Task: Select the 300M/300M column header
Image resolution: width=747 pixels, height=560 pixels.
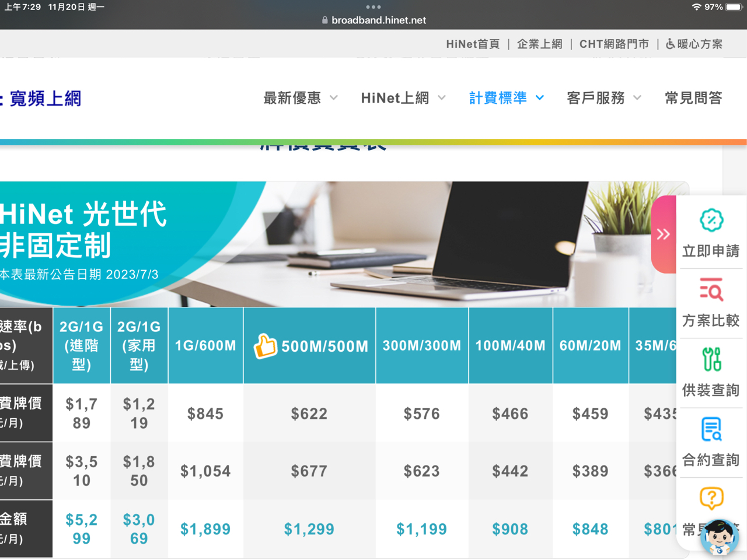Action: 422,346
